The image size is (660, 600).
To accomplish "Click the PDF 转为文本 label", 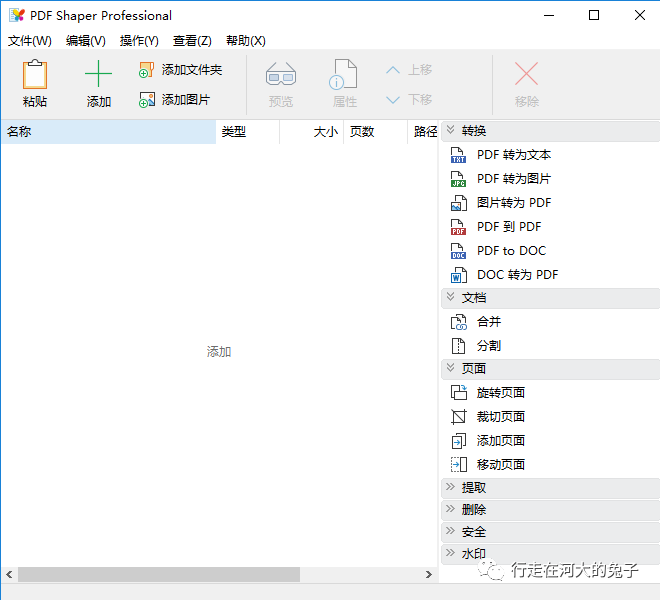I will click(514, 155).
